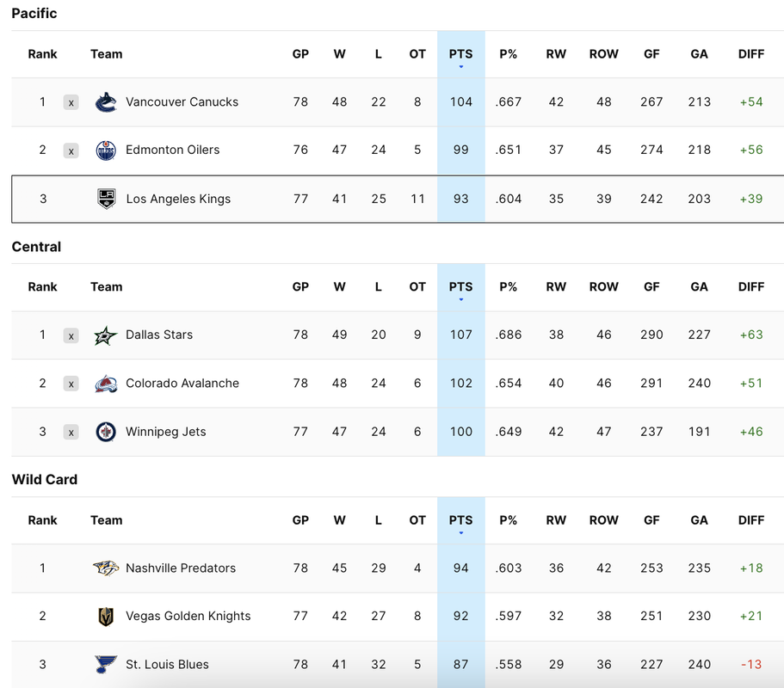784x688 pixels.
Task: Click the Winnipeg Jets logo
Action: coord(106,432)
